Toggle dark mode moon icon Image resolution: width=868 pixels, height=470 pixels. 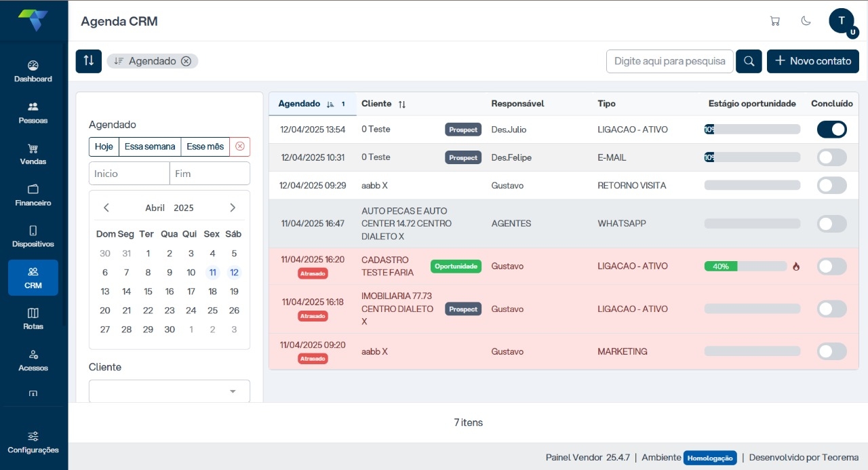[806, 21]
